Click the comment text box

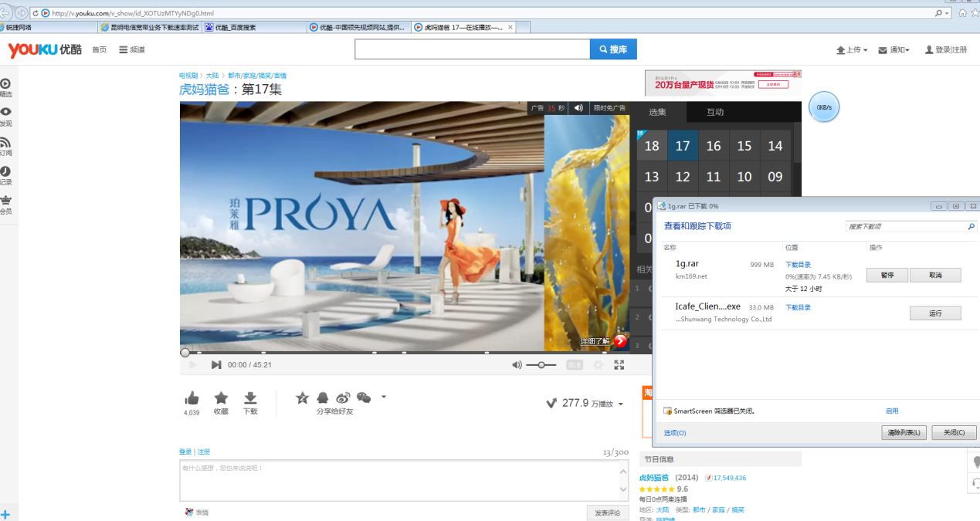coord(405,481)
